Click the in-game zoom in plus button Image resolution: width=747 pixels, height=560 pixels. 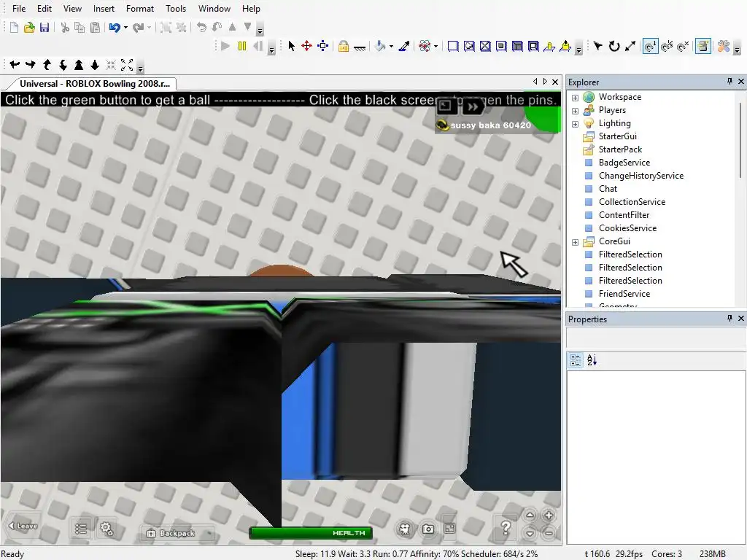(549, 516)
